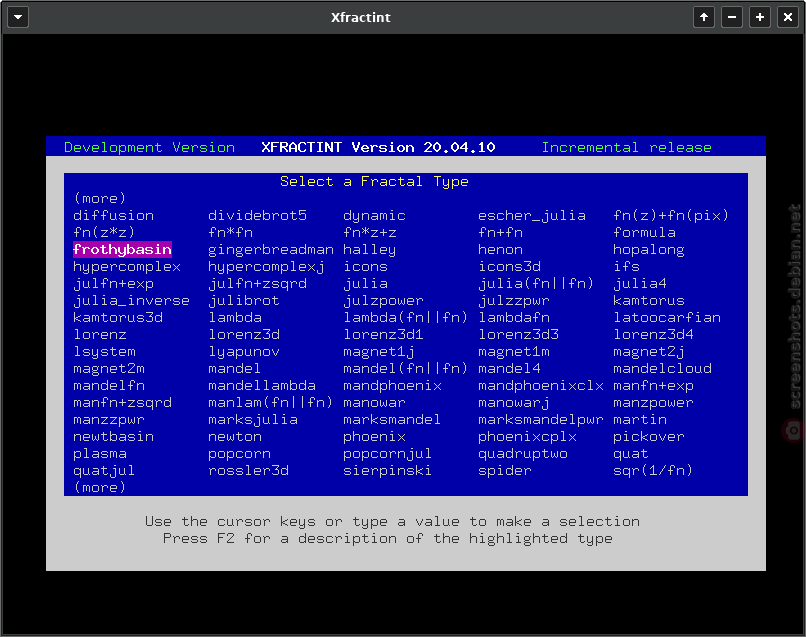Image resolution: width=806 pixels, height=637 pixels.
Task: Choose kamtorus3d from the list
Action: pos(118,317)
